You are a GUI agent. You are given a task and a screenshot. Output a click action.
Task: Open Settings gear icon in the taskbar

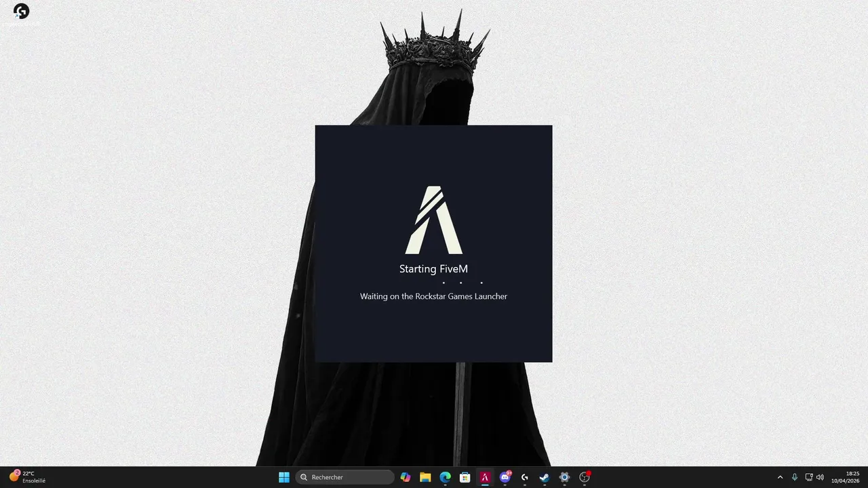564,477
